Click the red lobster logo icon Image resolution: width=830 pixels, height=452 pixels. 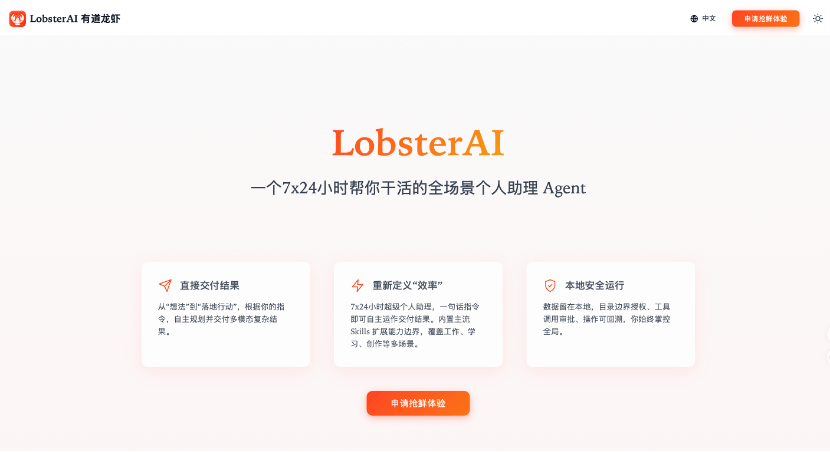click(x=17, y=19)
